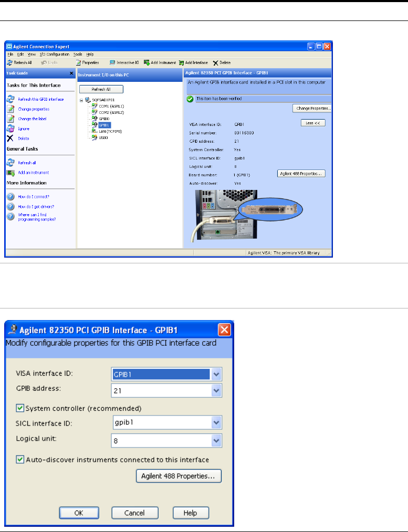Select the GPIB1 tree item

(104, 125)
